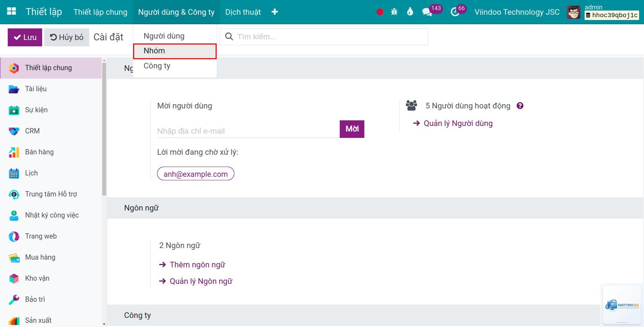
Task: Click the active users group icon
Action: [411, 106]
